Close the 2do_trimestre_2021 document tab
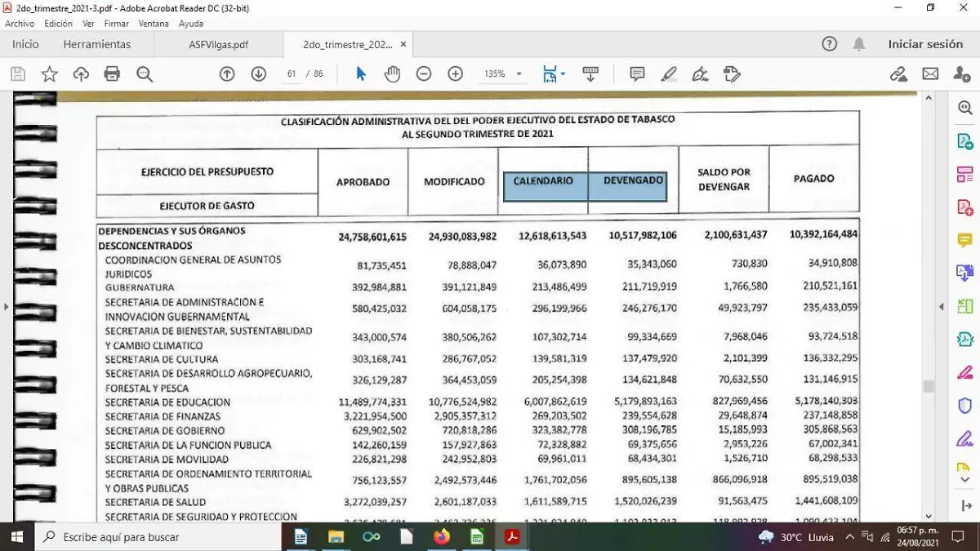980x551 pixels. point(403,44)
